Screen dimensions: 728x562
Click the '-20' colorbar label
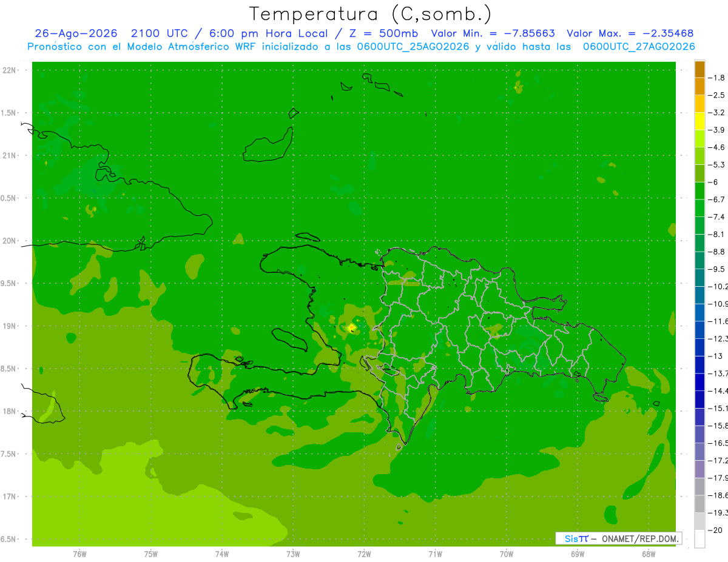tap(715, 530)
